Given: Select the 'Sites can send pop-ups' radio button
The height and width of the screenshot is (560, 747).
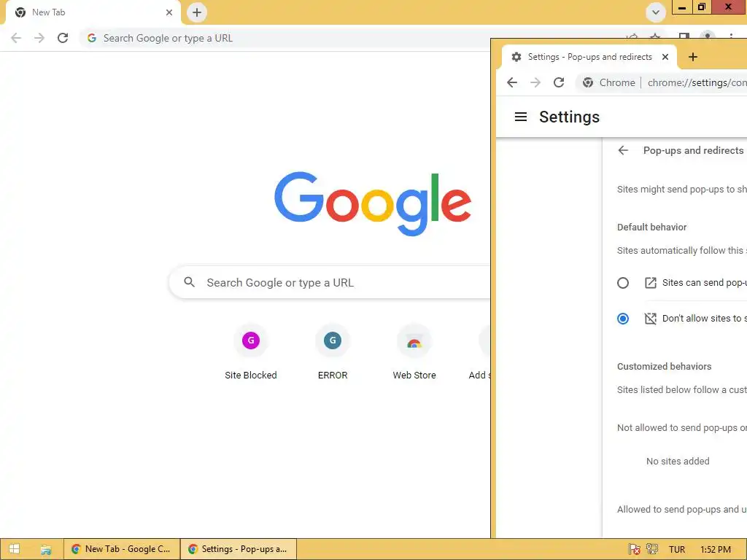Looking at the screenshot, I should (623, 283).
